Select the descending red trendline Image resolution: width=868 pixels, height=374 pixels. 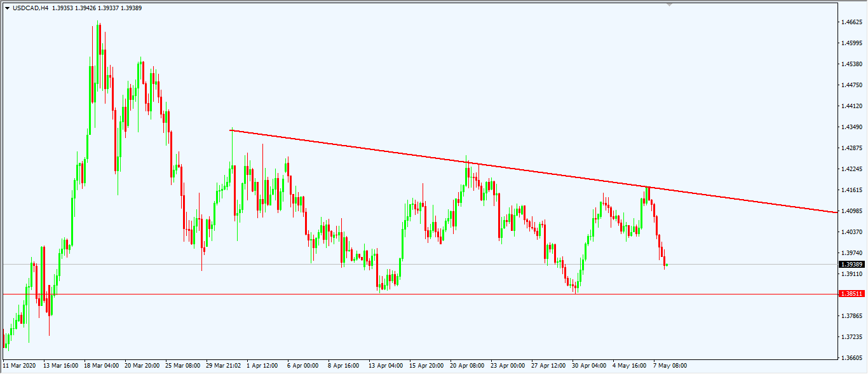[532, 171]
